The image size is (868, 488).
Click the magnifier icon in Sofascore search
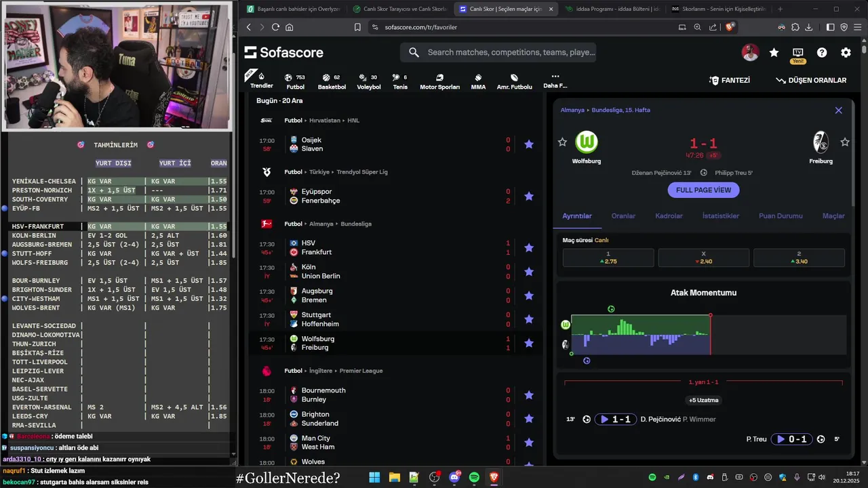pos(414,52)
